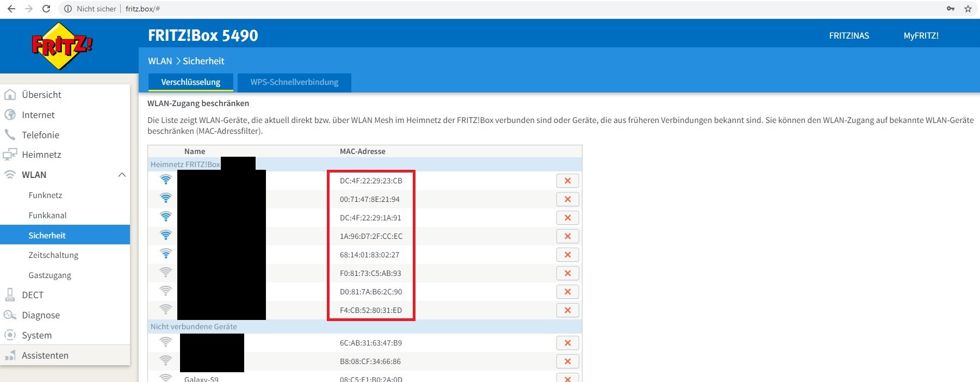
Task: Delete device 1A:96:D7:2F:CC:EC with red X
Action: point(568,236)
